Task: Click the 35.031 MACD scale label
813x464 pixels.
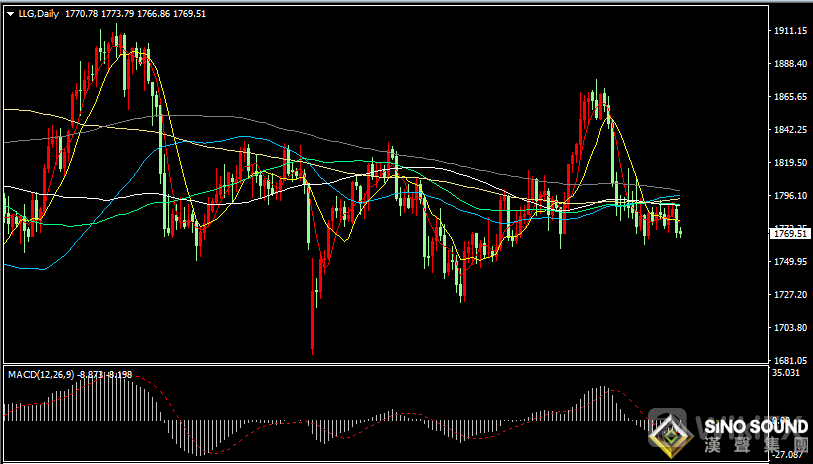Action: coord(790,373)
